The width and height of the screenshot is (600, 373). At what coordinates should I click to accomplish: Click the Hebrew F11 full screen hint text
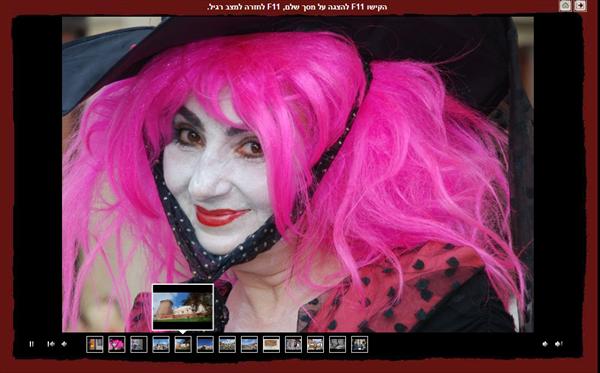tap(297, 7)
